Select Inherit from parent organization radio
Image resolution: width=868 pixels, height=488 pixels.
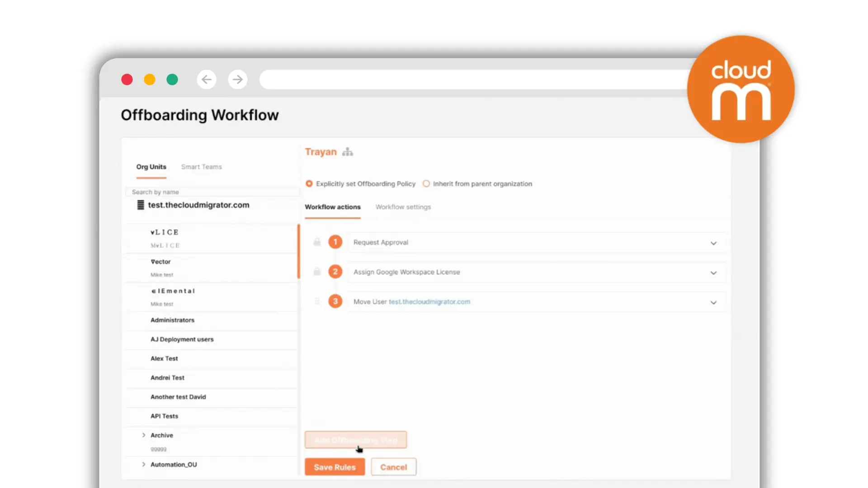click(426, 184)
